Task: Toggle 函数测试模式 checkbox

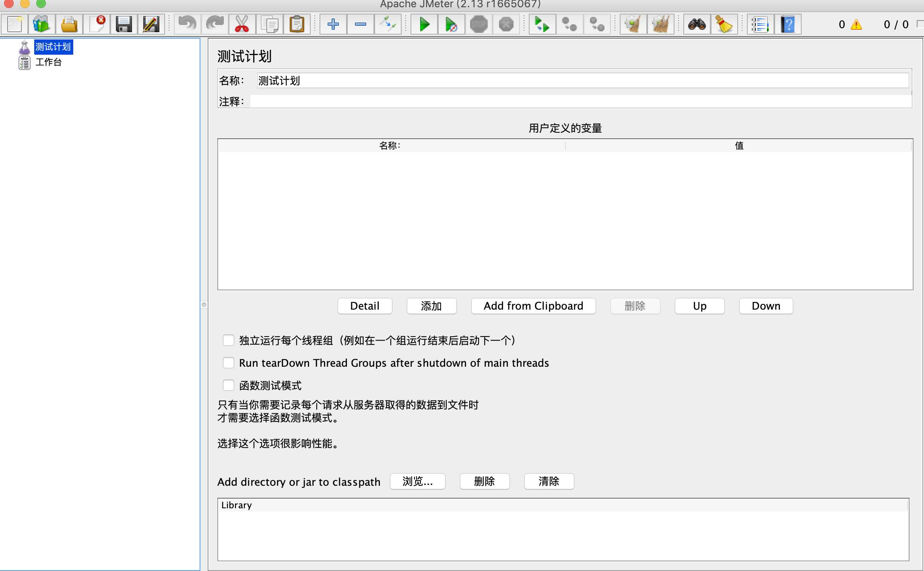Action: click(x=228, y=386)
